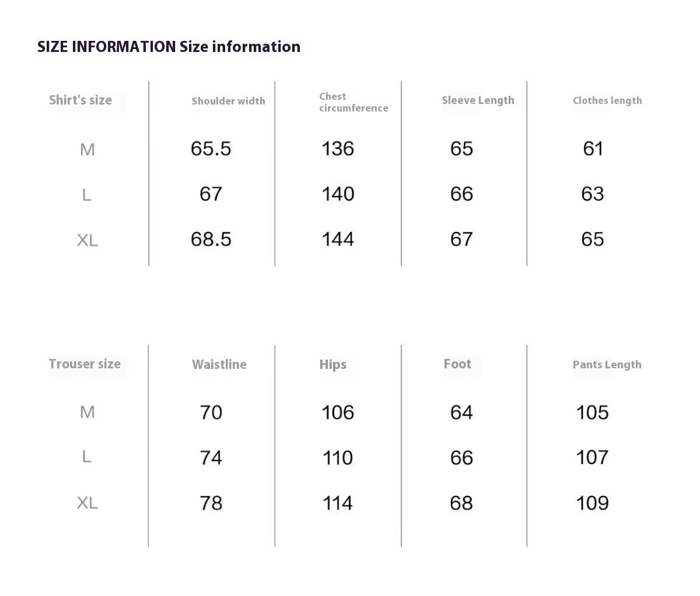Click the clothes length value 63
Viewport: 700px width, 596px height.
592,194
